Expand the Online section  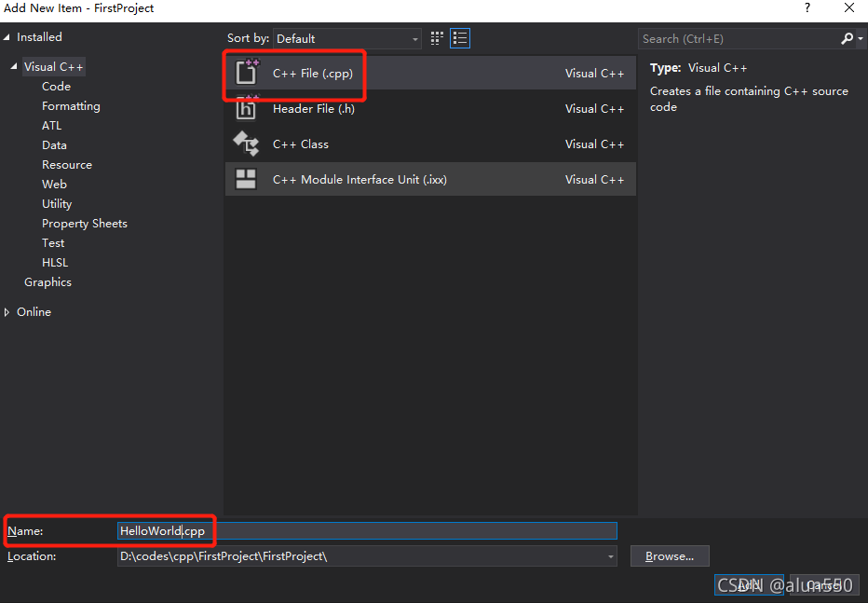(7, 312)
